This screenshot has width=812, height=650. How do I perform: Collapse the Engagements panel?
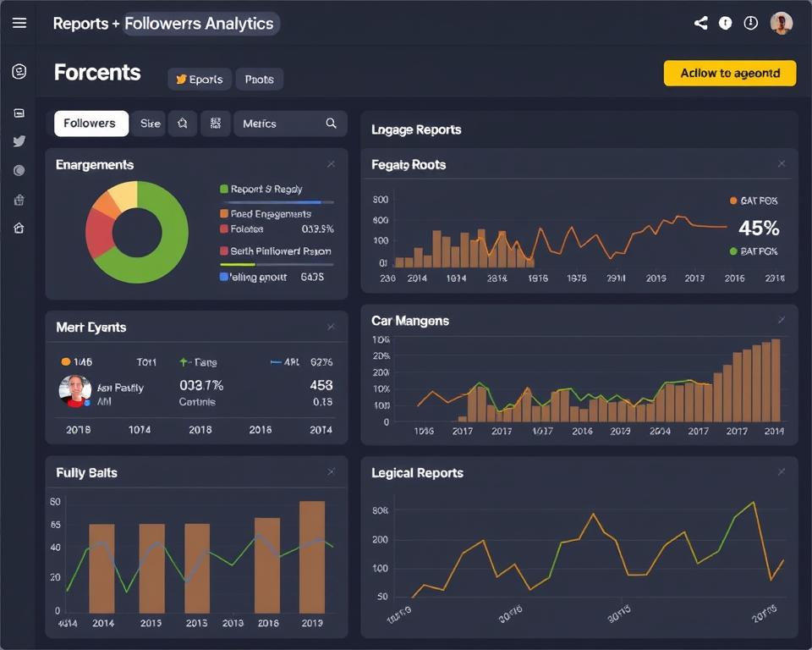pyautogui.click(x=331, y=163)
